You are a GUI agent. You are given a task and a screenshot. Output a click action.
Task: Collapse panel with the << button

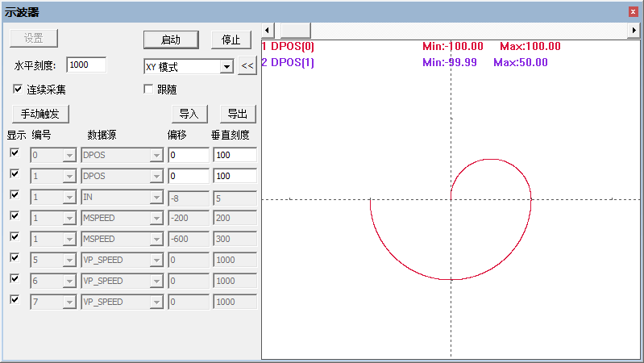point(247,66)
